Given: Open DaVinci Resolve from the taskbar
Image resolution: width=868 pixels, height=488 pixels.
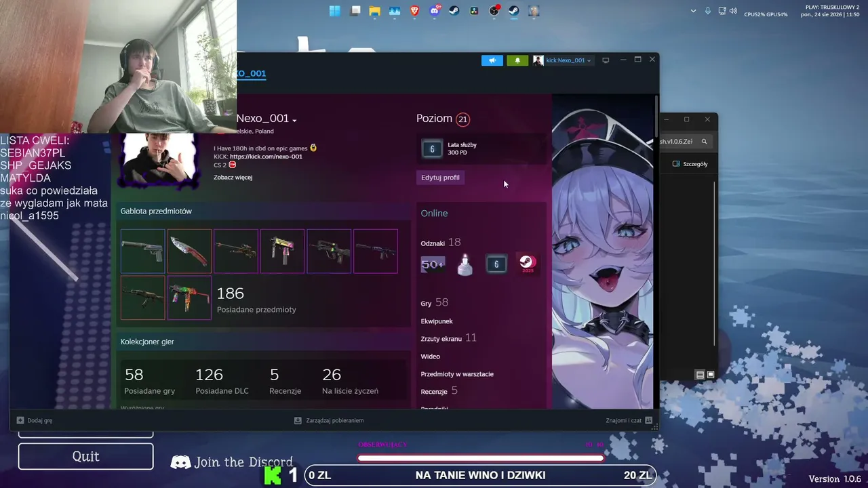Looking at the screenshot, I should click(474, 11).
